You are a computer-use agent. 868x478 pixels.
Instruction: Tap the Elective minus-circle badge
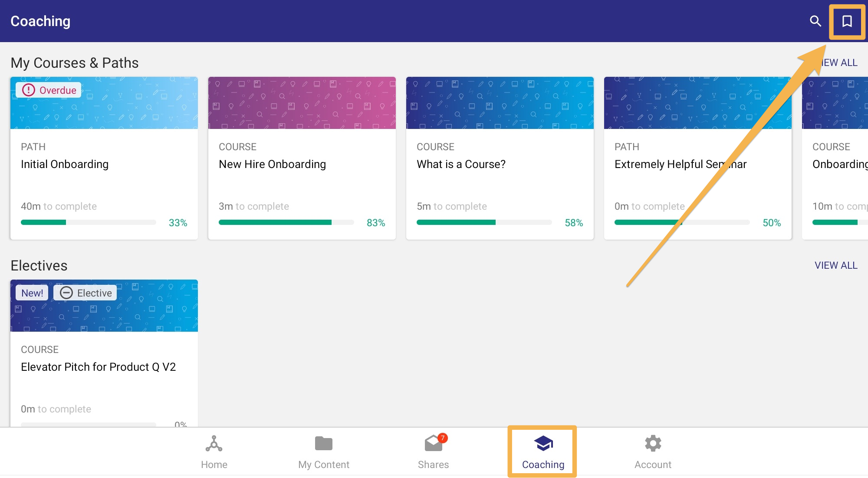(x=85, y=293)
